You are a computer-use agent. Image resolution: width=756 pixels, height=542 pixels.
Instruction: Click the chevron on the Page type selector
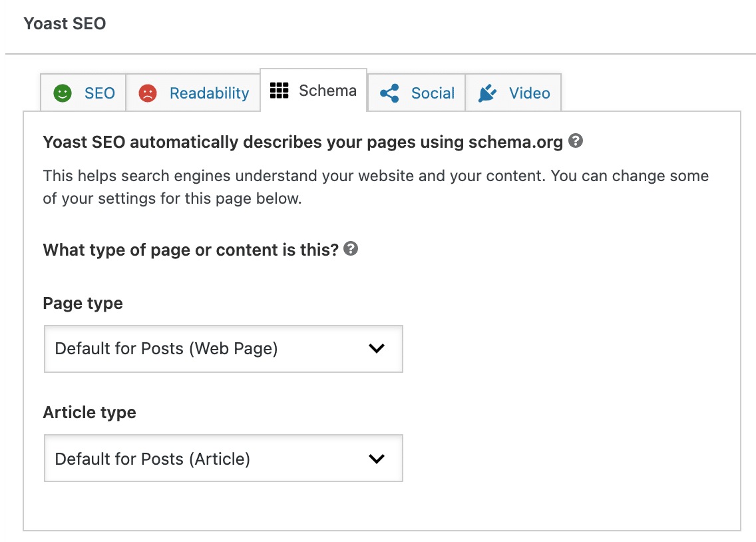point(377,348)
